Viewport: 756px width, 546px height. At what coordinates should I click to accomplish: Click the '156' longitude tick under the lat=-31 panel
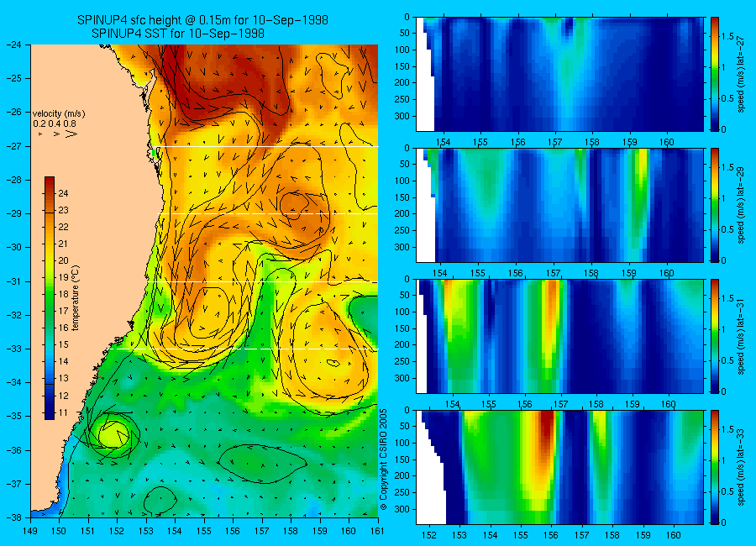(524, 404)
